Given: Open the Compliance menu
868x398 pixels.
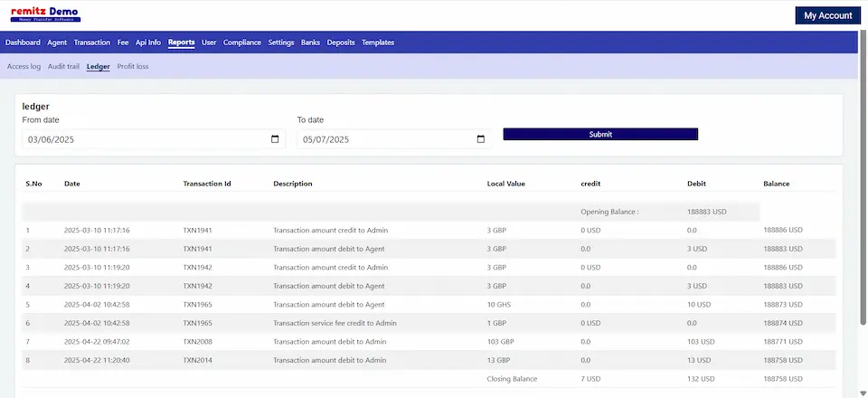Looking at the screenshot, I should pos(242,43).
